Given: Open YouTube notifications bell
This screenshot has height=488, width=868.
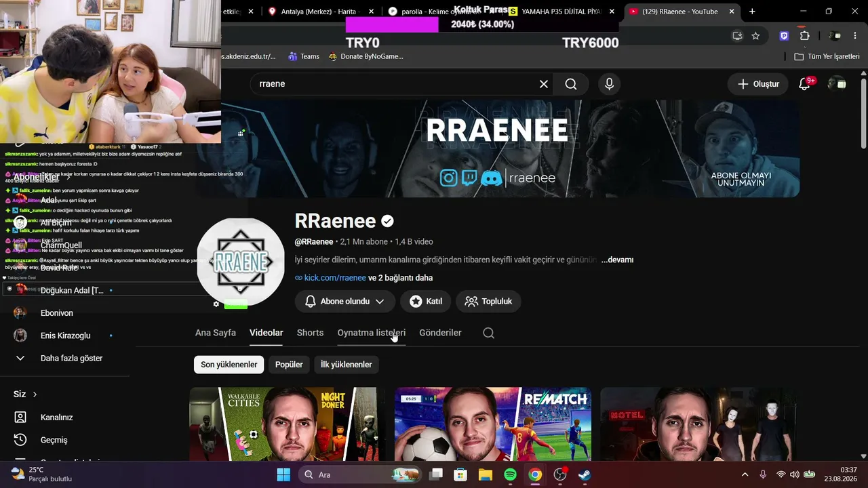Looking at the screenshot, I should click(x=804, y=84).
